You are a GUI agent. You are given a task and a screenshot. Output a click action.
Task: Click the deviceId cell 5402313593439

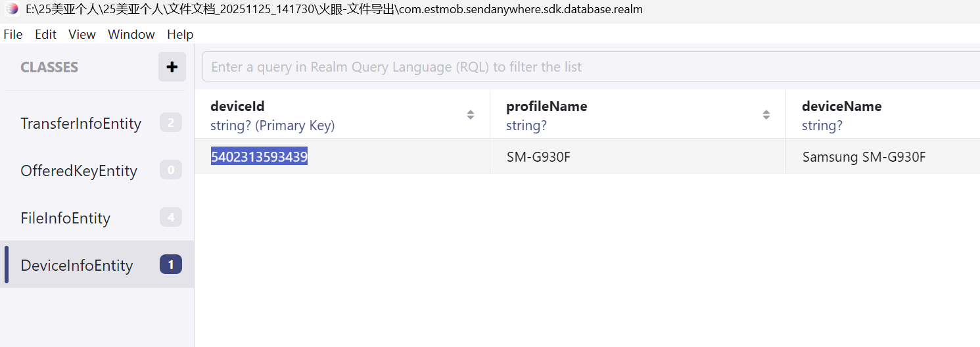pos(259,157)
